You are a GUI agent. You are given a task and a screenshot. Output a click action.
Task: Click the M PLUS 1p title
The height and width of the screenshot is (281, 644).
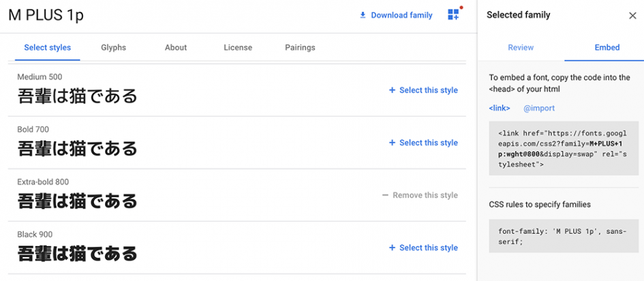coord(46,16)
